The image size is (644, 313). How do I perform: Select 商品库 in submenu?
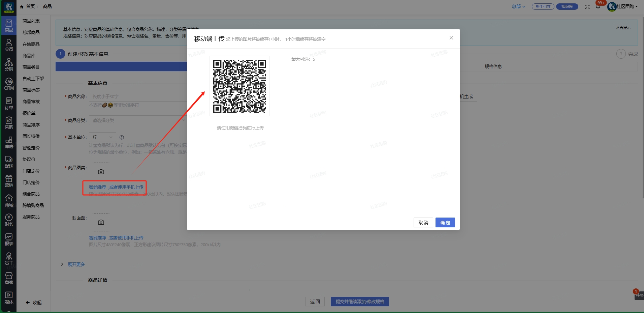point(29,56)
